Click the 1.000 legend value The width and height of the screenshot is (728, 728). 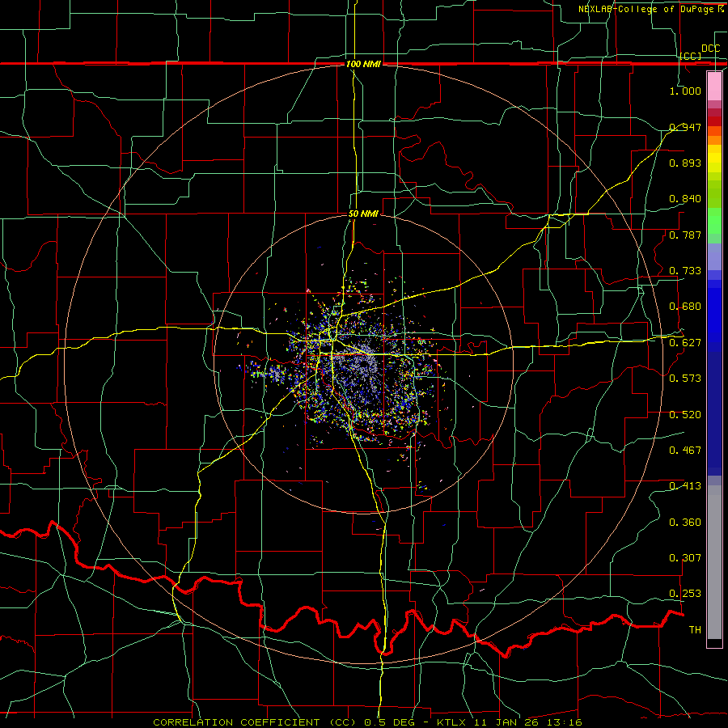685,91
